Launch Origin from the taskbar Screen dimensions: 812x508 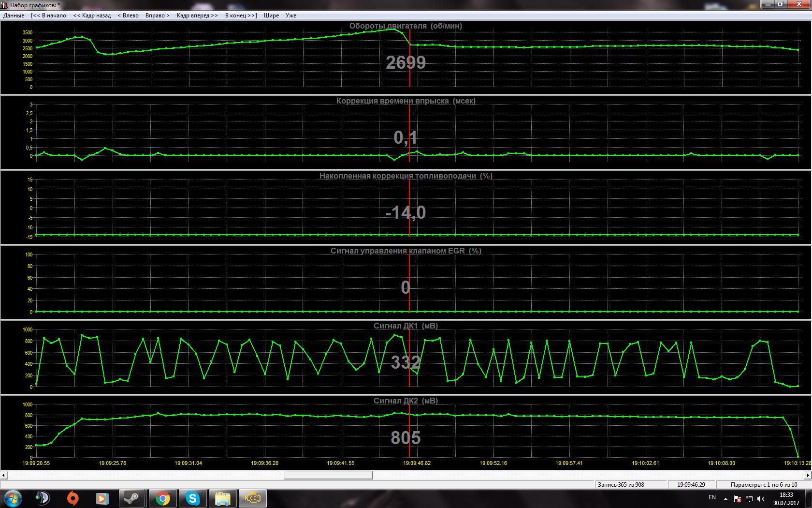(72, 498)
